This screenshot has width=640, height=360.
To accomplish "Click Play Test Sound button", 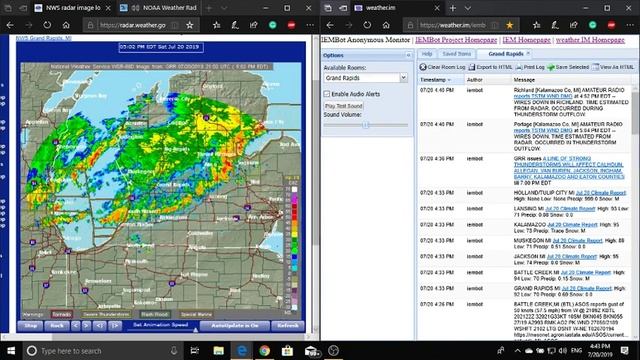I will click(x=344, y=106).
